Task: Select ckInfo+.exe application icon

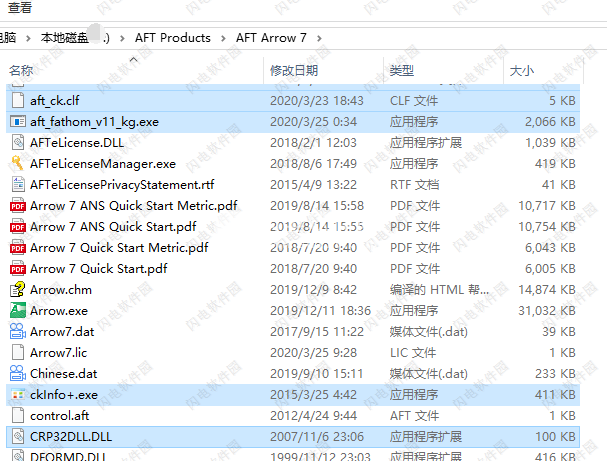Action: (18, 395)
